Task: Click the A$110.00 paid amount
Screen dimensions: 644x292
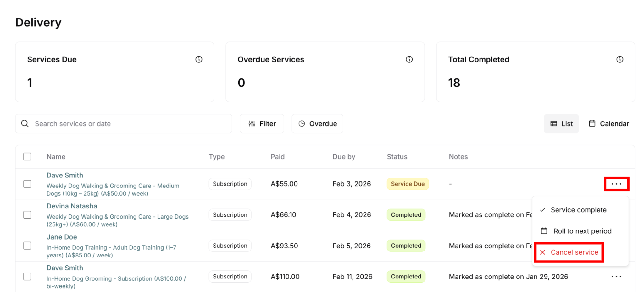Action: click(x=285, y=277)
